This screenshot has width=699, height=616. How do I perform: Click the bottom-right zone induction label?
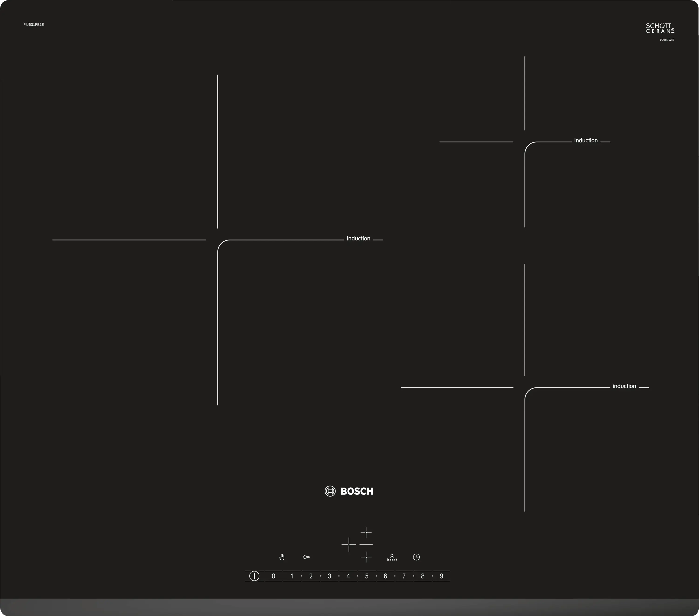(624, 386)
